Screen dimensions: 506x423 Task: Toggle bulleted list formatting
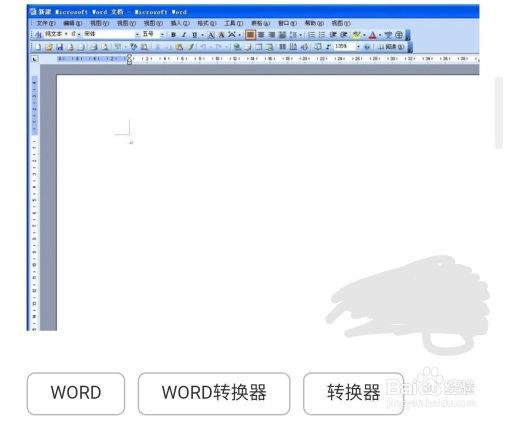322,35
